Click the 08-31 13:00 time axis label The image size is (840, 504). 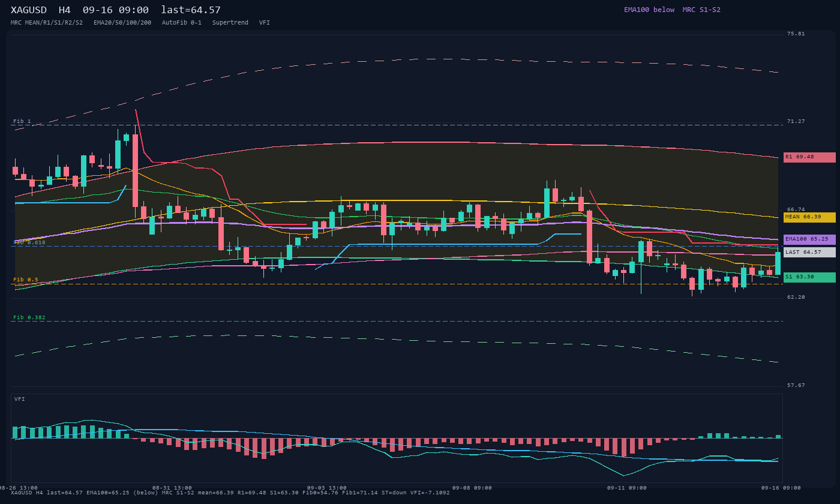pyautogui.click(x=172, y=488)
